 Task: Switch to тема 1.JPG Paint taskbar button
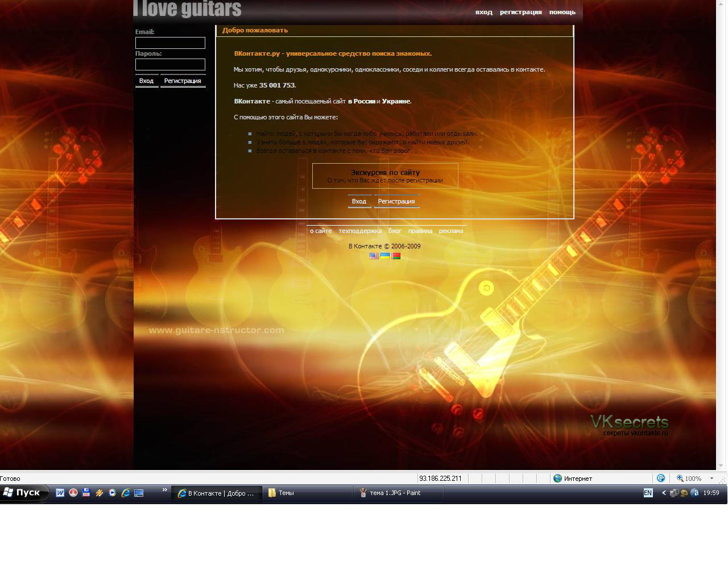[x=399, y=493]
